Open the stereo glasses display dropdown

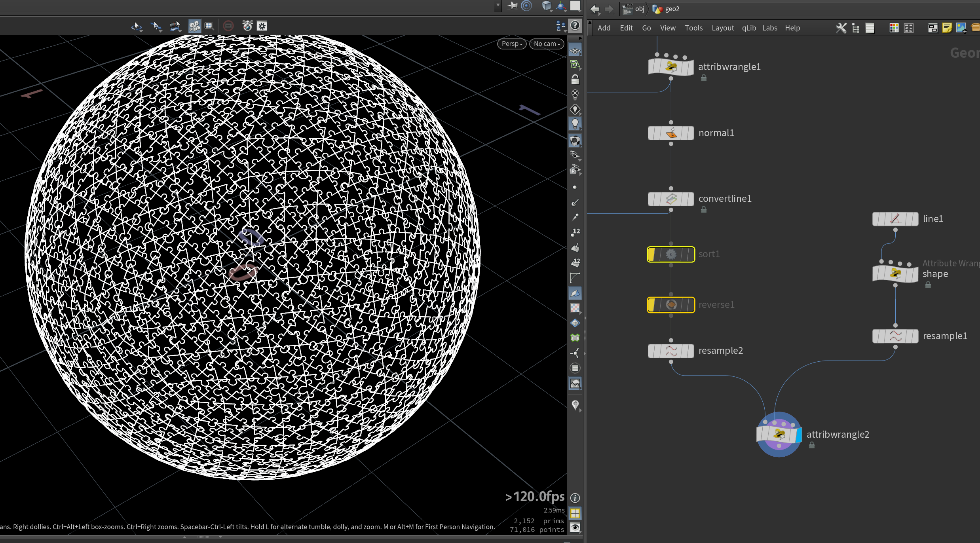click(x=575, y=155)
